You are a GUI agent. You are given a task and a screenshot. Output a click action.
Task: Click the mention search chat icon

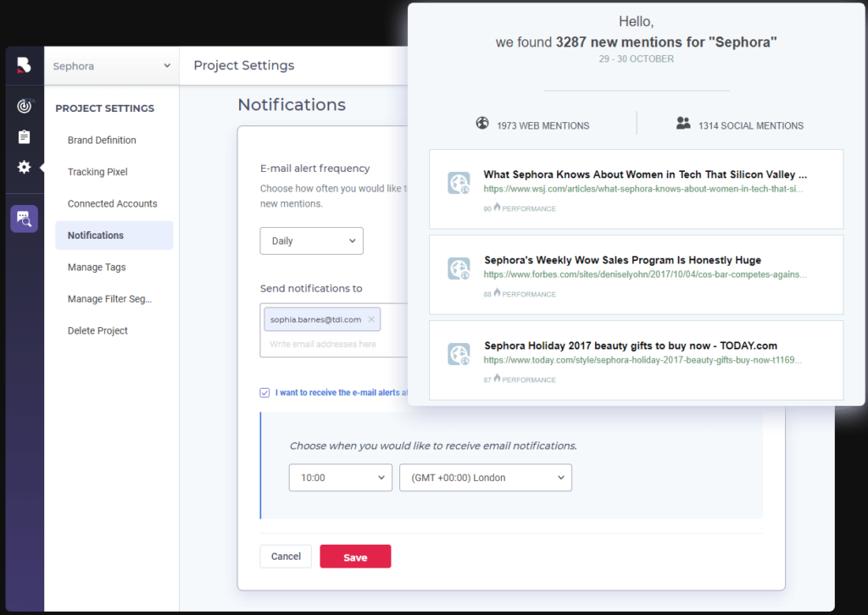(x=24, y=219)
